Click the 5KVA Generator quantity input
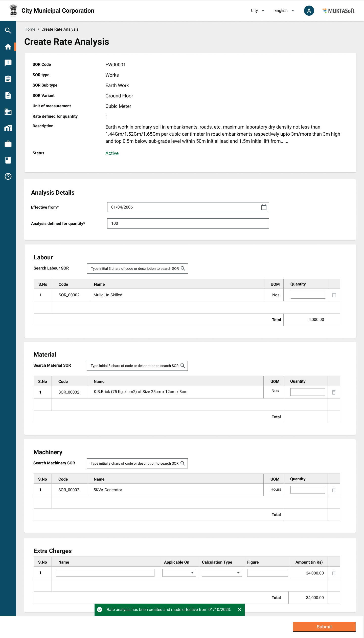Image resolution: width=364 pixels, height=638 pixels. [307, 490]
